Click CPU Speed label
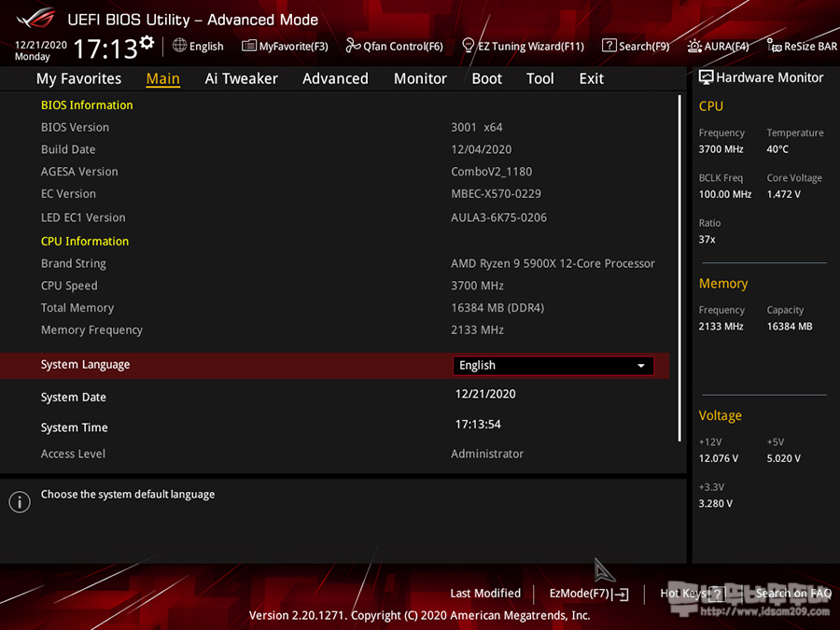 69,287
